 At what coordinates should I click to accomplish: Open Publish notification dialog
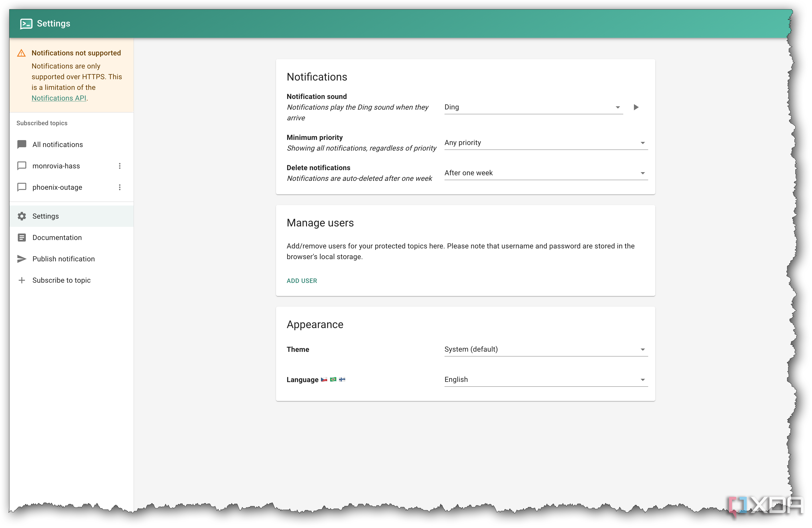click(x=72, y=259)
